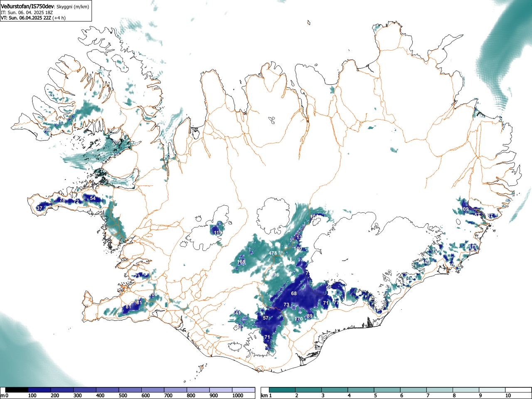Click the title 'Veðurstofan/IS750dev'

28,6
